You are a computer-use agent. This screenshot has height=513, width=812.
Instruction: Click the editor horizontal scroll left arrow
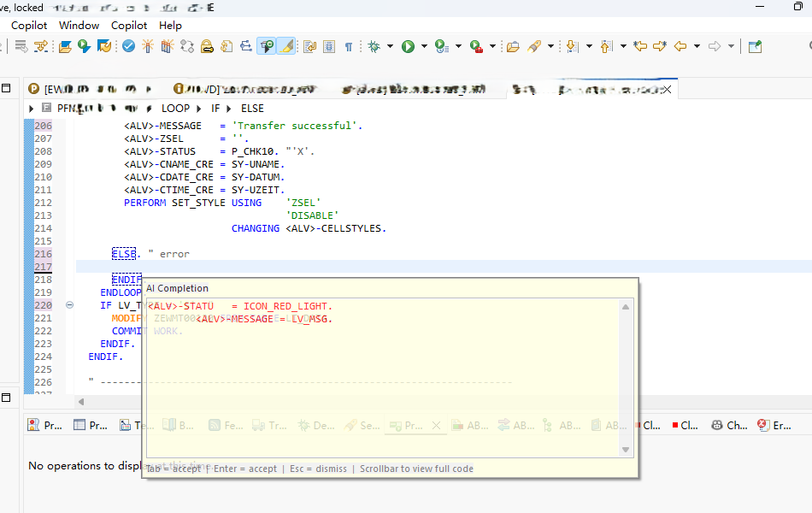click(x=81, y=402)
